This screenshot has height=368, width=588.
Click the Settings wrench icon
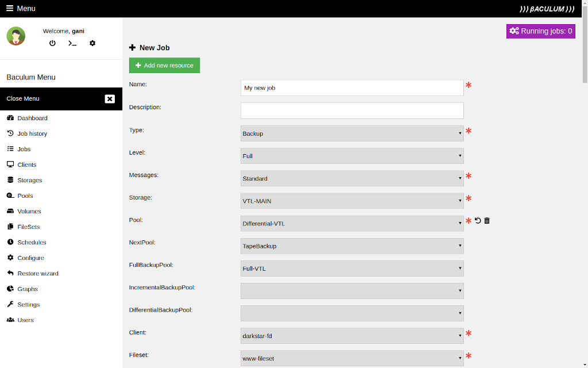(10, 304)
